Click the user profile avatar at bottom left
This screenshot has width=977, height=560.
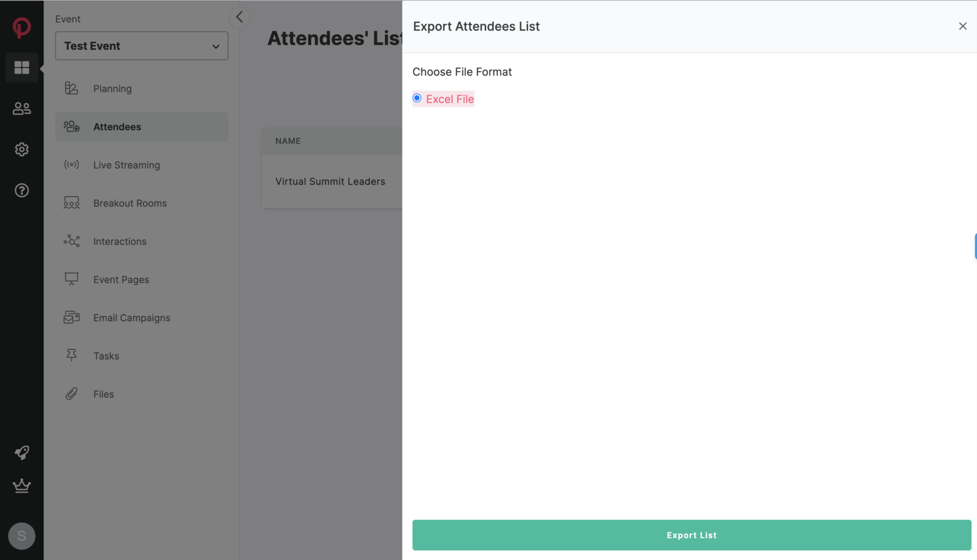(21, 536)
